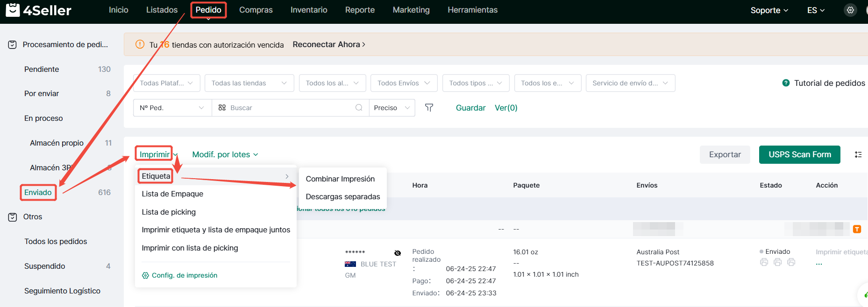Open the Compras tab
This screenshot has height=307, width=868.
coord(256,10)
